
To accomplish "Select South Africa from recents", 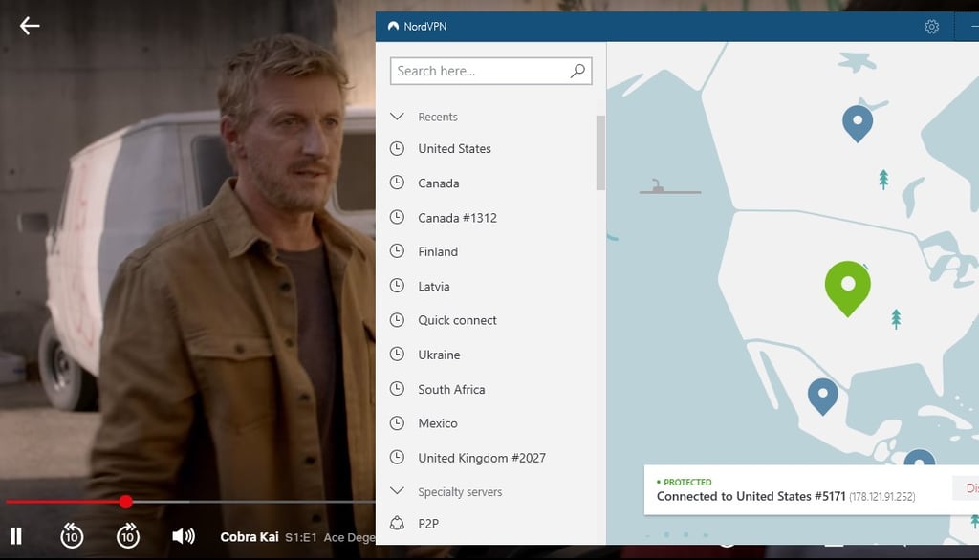I will pyautogui.click(x=451, y=389).
